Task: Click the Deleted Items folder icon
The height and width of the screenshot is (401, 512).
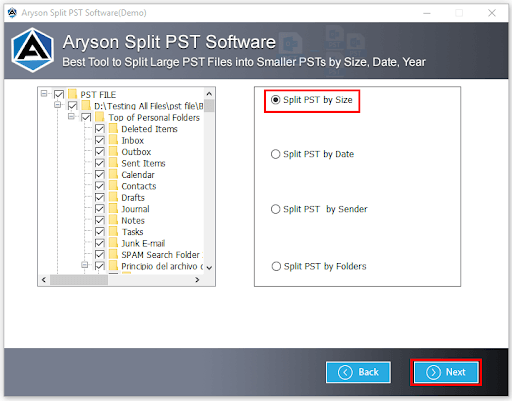Action: 114,129
